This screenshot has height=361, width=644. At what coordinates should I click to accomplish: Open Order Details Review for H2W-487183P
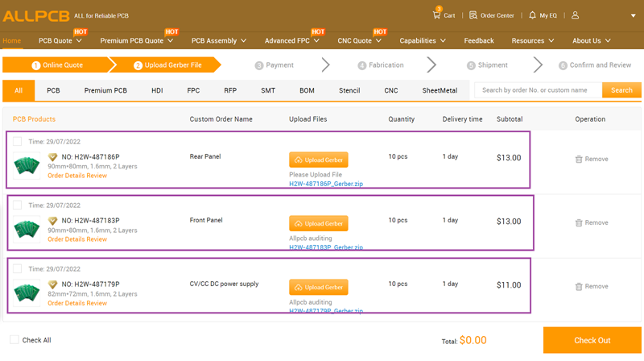[77, 239]
